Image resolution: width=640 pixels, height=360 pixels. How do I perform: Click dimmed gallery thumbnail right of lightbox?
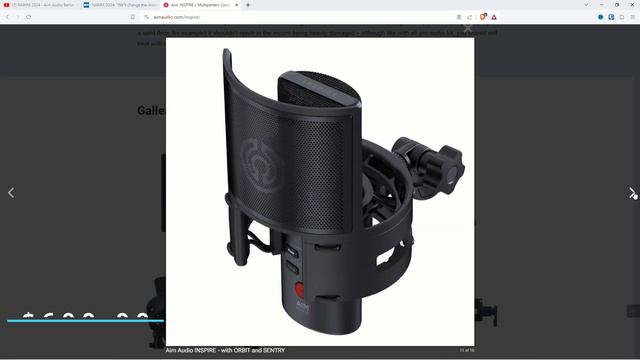[486, 312]
